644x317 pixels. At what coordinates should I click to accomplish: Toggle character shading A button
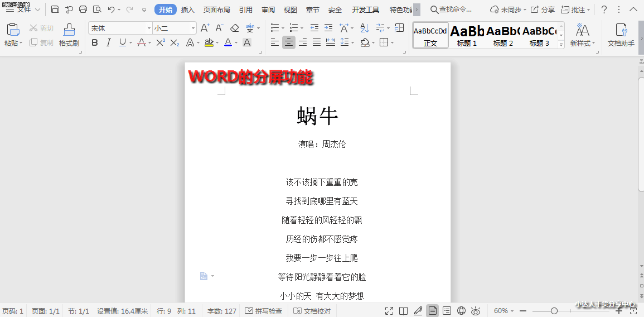click(247, 42)
